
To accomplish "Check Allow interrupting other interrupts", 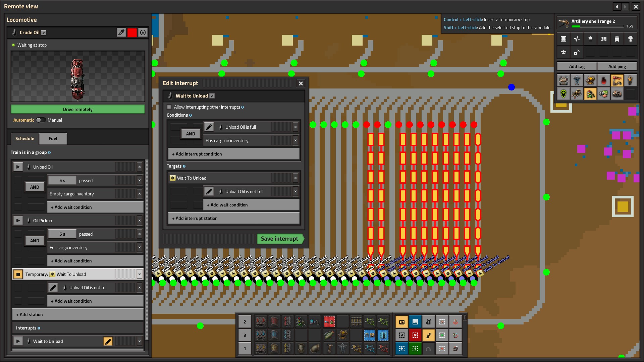I will point(169,107).
